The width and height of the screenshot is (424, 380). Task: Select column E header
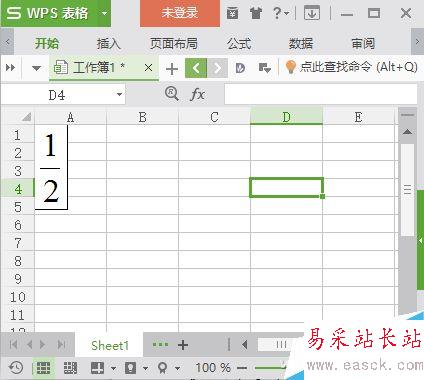pos(358,117)
